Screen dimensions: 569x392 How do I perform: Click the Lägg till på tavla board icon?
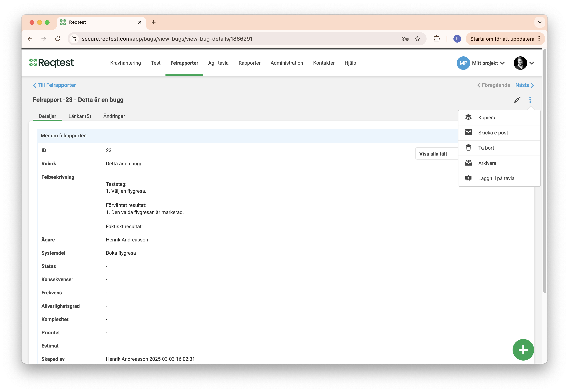468,178
